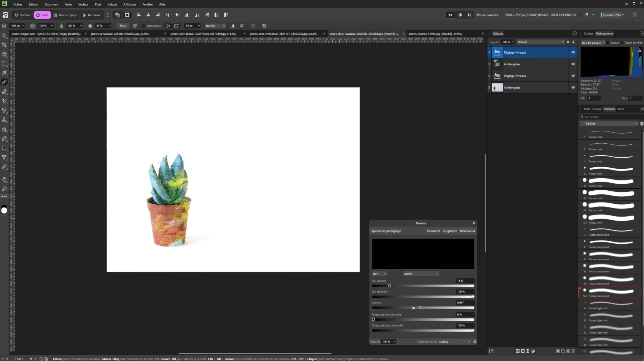Screen dimensions: 644x361
Task: Click the delete layer trash icon
Action: [x=573, y=351]
